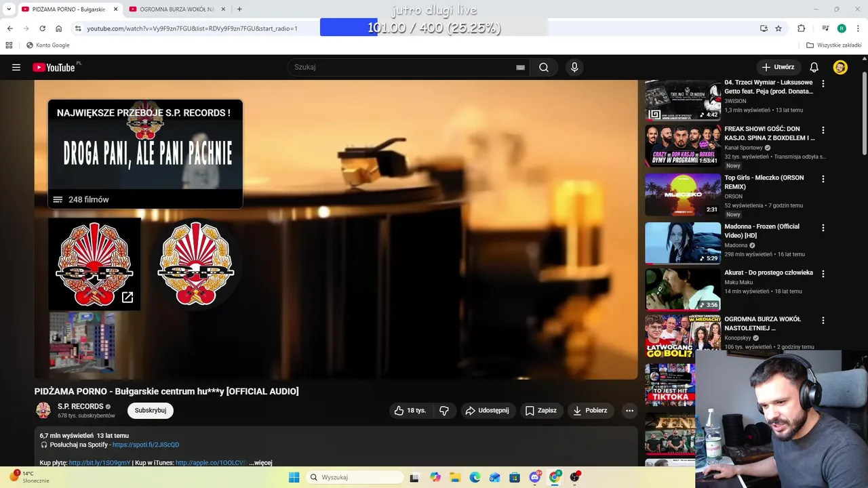Open options for Madonna - Frozen video

point(823,228)
